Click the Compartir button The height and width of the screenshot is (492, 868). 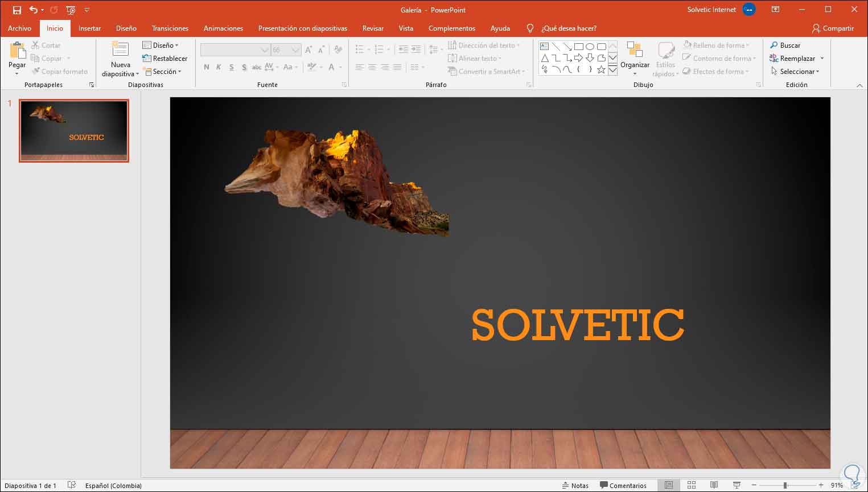(833, 28)
